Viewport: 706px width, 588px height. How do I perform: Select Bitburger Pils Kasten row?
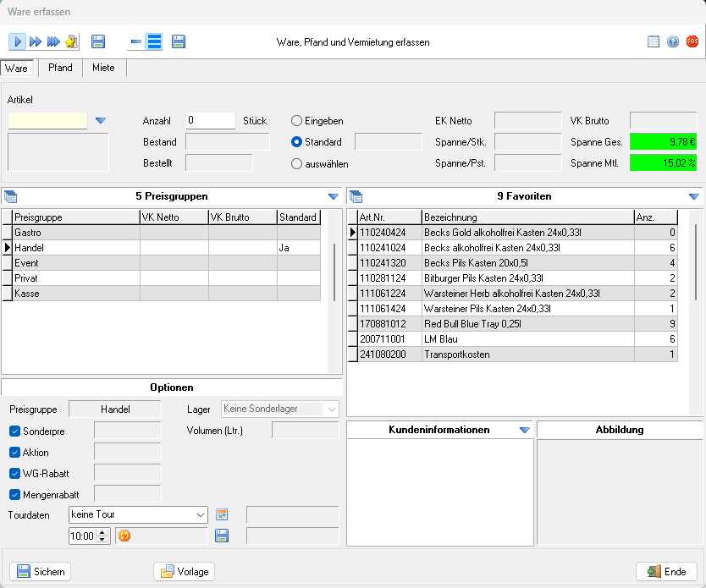(513, 278)
